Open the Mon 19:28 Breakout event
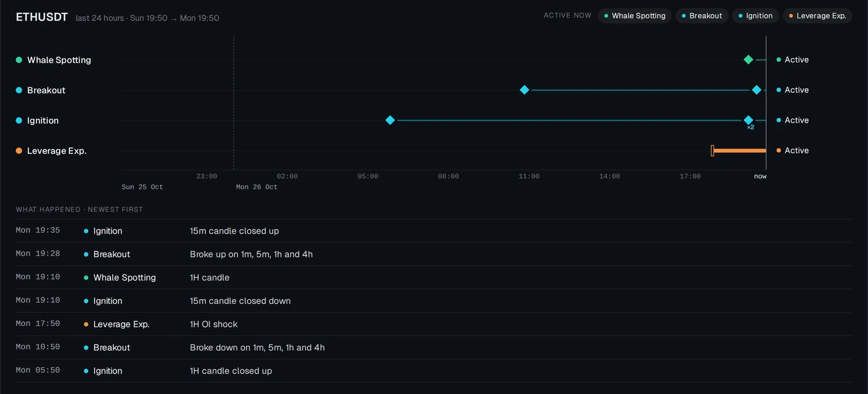 coord(433,254)
